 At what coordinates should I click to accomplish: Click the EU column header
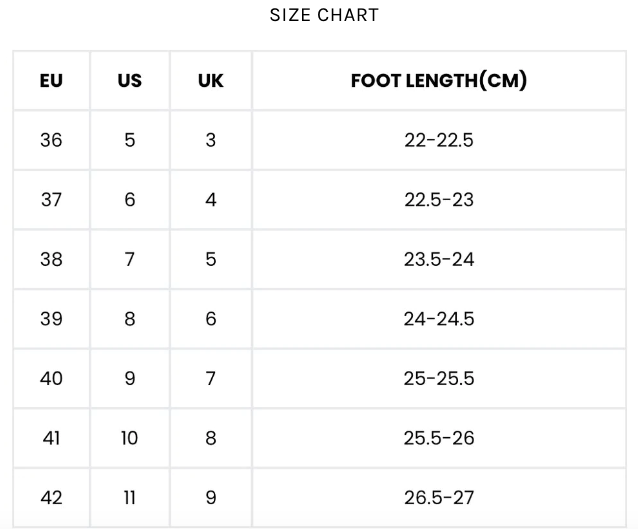[51, 81]
